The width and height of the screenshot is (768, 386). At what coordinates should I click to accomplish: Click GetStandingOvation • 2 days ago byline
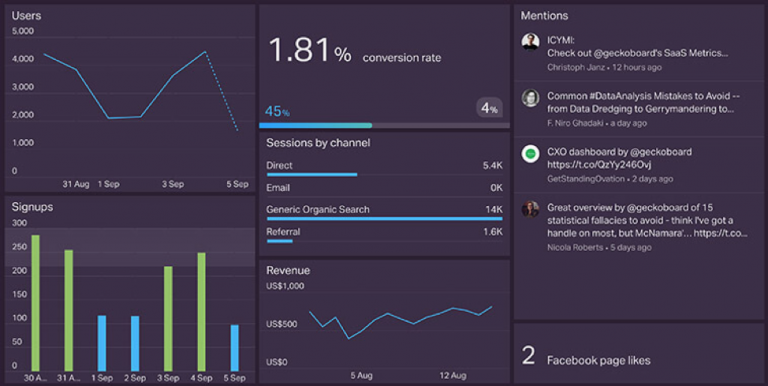(610, 179)
